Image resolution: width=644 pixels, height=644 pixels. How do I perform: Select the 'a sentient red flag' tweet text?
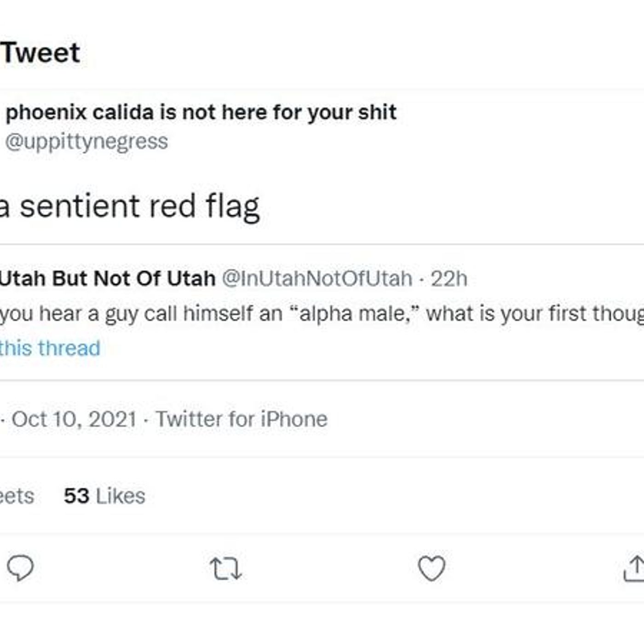coord(130,207)
